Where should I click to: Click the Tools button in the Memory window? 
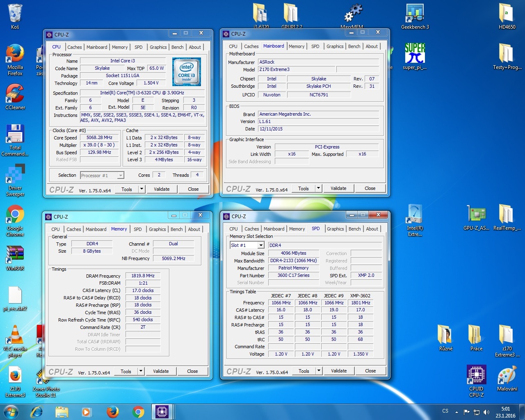coord(126,371)
